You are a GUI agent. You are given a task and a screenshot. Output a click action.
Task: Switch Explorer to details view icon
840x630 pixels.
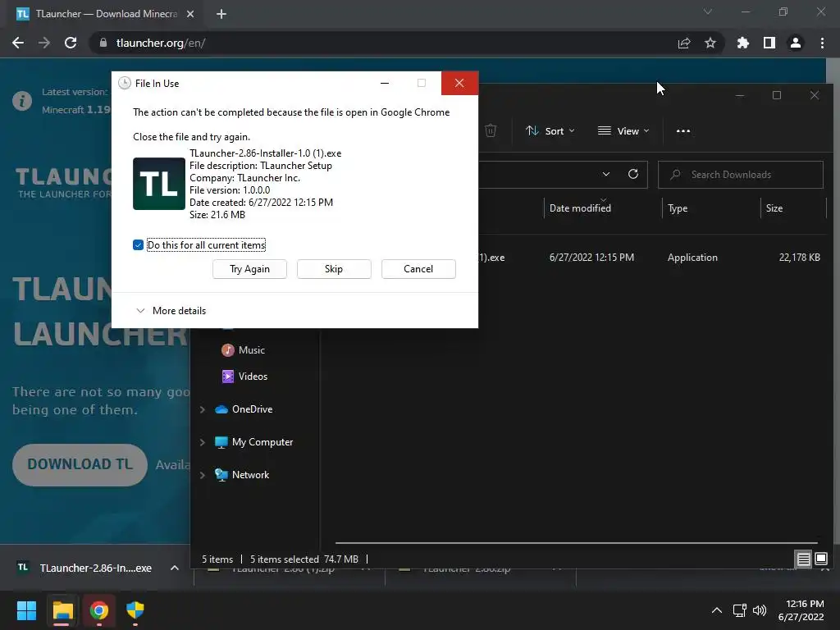pos(804,559)
